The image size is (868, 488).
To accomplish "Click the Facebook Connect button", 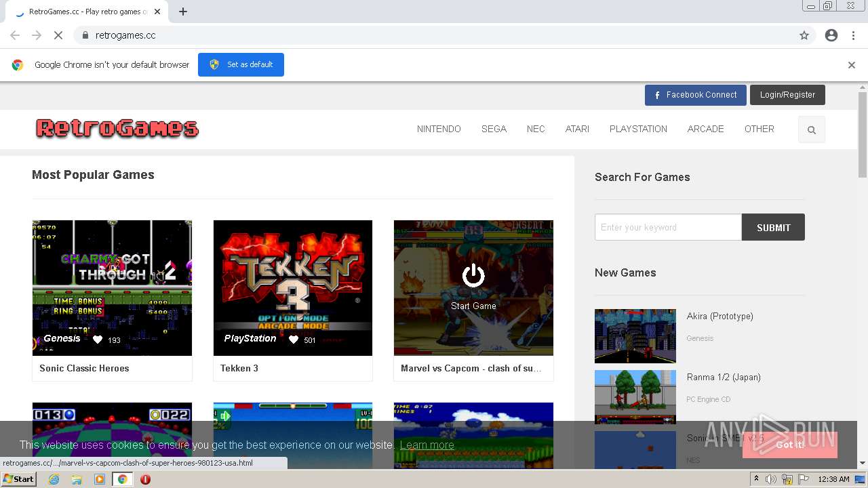I will coord(696,95).
